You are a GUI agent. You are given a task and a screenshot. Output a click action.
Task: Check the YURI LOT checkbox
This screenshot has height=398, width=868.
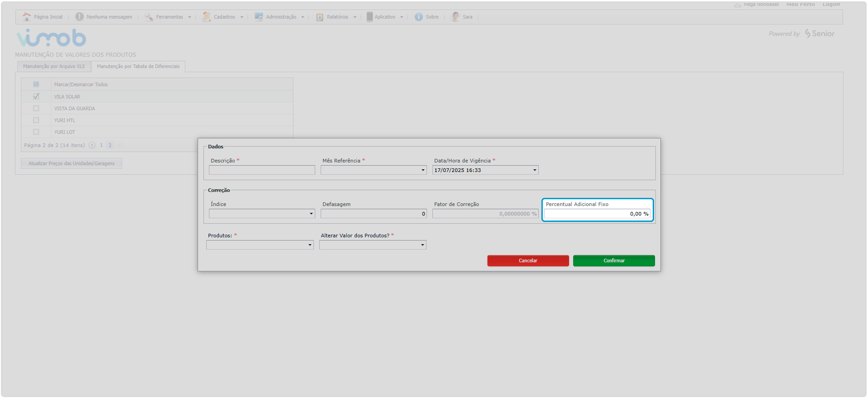coord(36,132)
